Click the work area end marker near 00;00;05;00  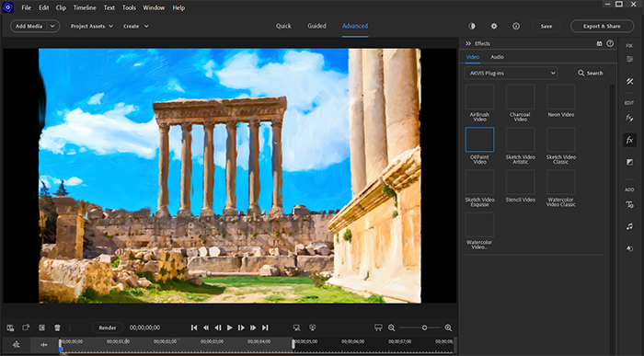coord(293,344)
